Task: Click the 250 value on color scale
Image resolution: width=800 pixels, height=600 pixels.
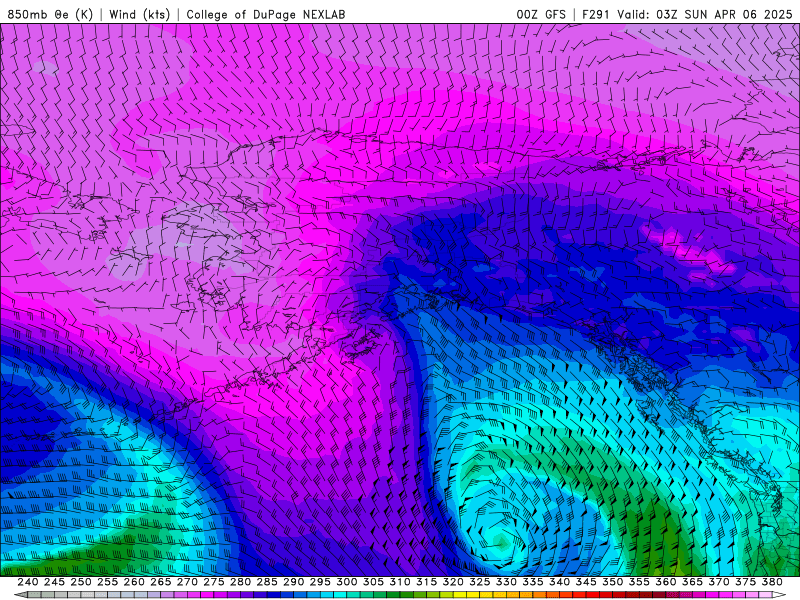Action: [x=81, y=582]
